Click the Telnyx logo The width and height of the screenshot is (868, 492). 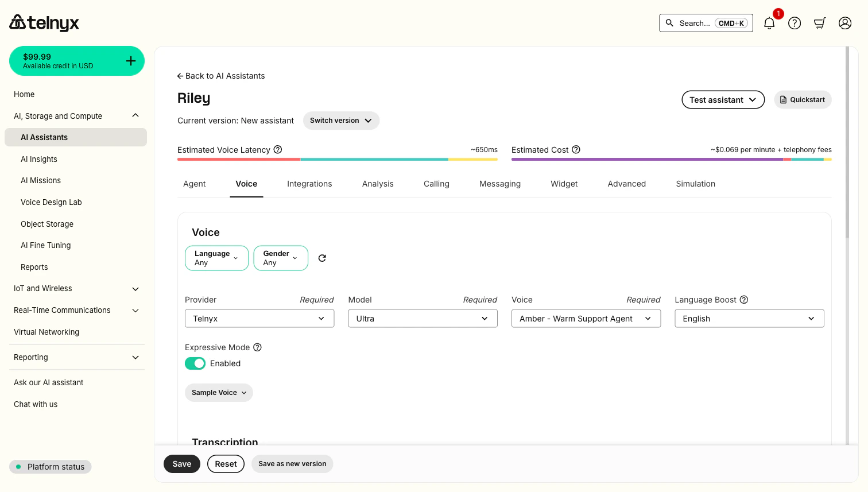click(44, 23)
